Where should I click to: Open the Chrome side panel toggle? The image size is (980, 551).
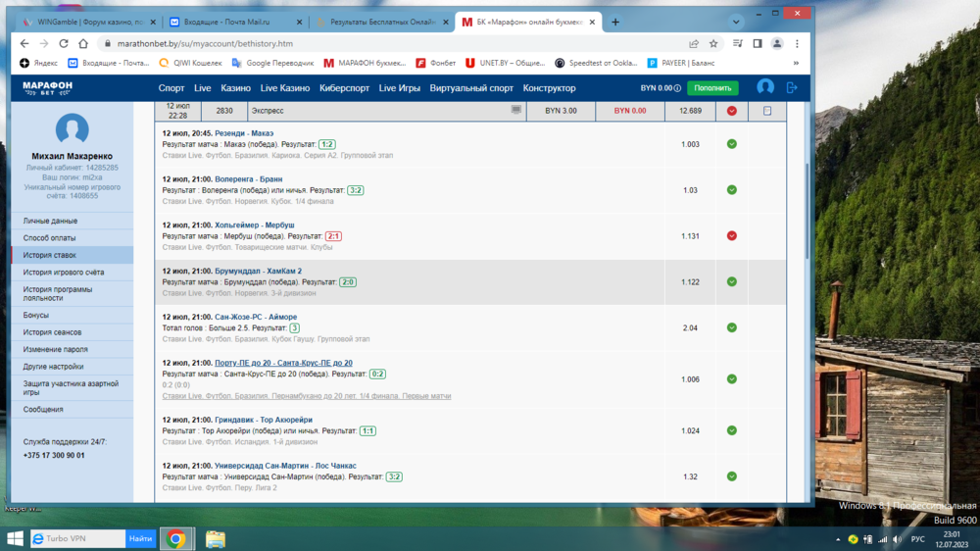tap(758, 43)
